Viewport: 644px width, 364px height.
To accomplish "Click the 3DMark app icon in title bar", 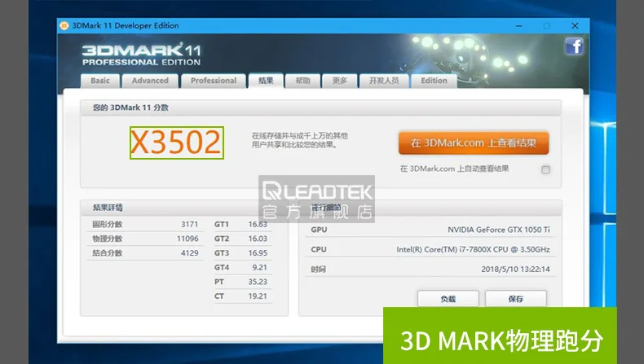I will (x=64, y=25).
